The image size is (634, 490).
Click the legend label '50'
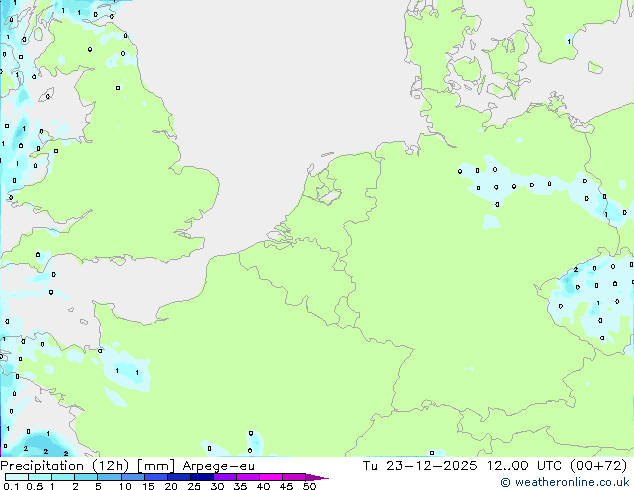(309, 486)
